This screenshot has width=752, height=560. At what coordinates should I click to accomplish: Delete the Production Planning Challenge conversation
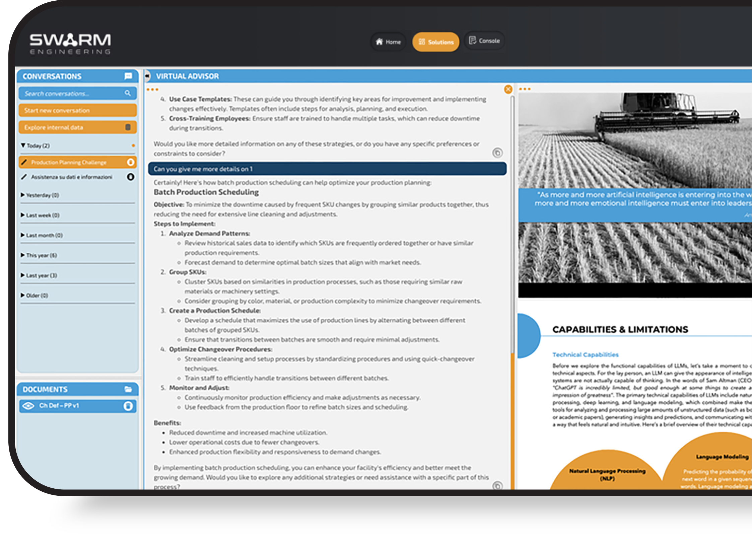click(x=131, y=162)
